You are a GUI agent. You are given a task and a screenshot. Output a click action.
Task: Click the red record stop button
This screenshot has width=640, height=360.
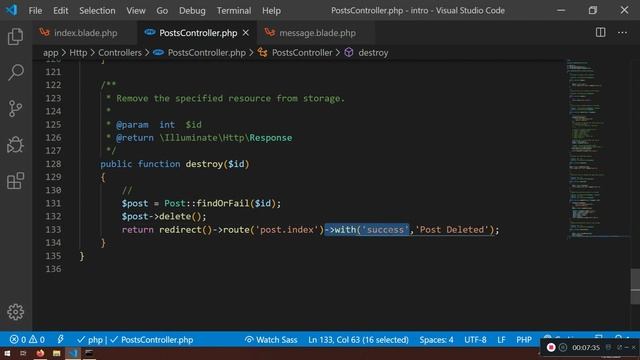(x=551, y=347)
